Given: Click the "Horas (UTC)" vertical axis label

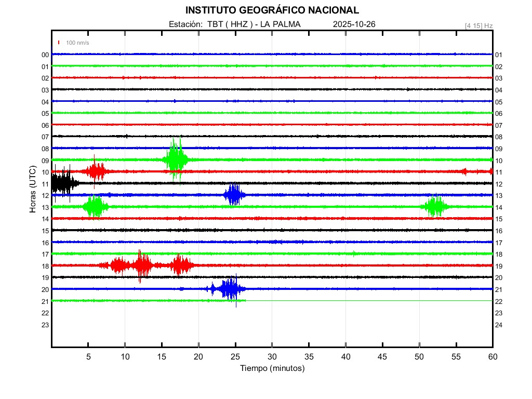Looking at the screenshot, I should (x=33, y=190).
